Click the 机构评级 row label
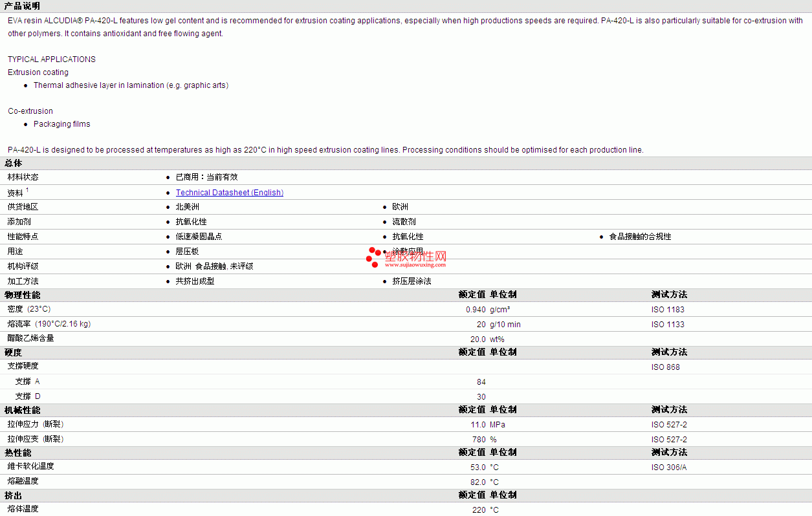The width and height of the screenshot is (812, 516). (x=23, y=266)
